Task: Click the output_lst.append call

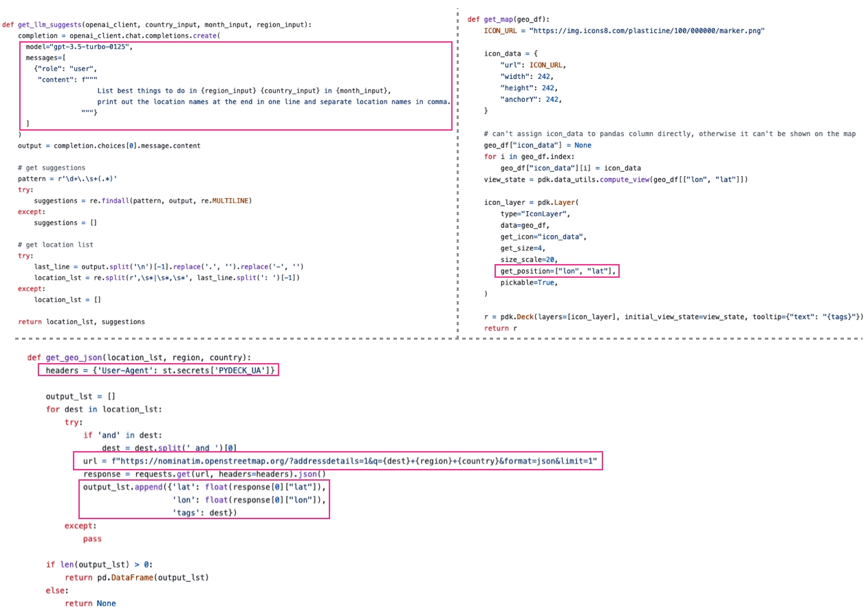Action: [x=204, y=488]
